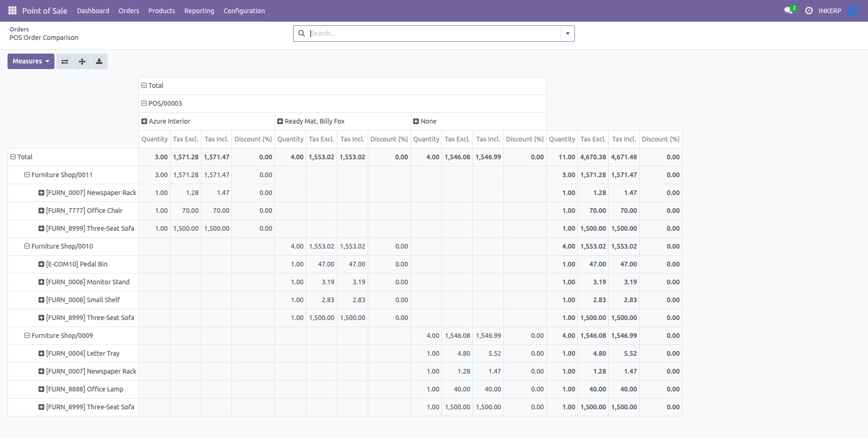Download the pivot table as xlsx
This screenshot has width=868, height=438.
tap(99, 62)
